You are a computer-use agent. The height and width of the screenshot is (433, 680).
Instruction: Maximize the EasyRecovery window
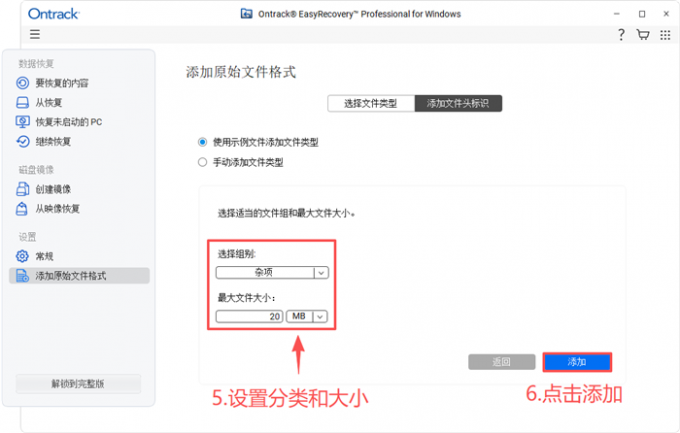642,14
